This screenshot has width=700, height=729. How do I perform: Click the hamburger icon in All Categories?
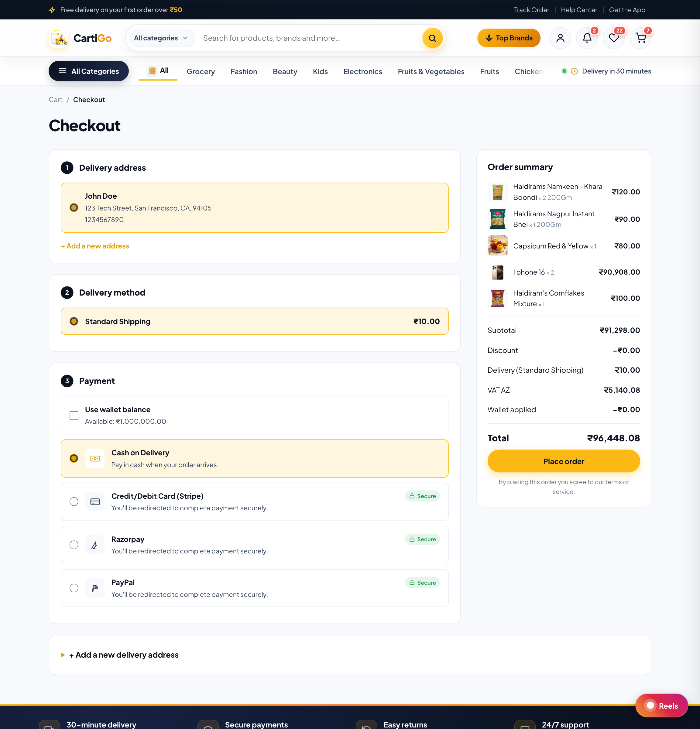point(63,71)
